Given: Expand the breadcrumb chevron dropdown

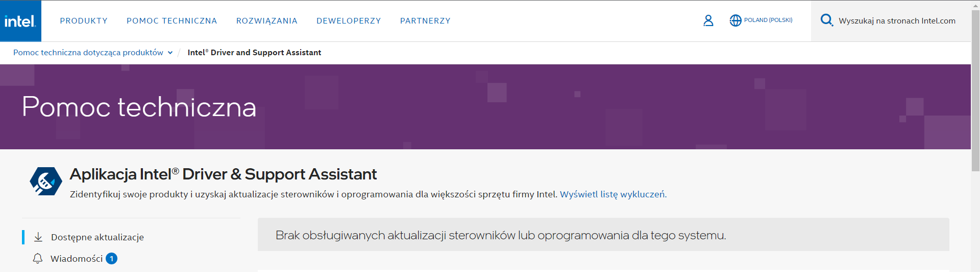Looking at the screenshot, I should pyautogui.click(x=170, y=53).
